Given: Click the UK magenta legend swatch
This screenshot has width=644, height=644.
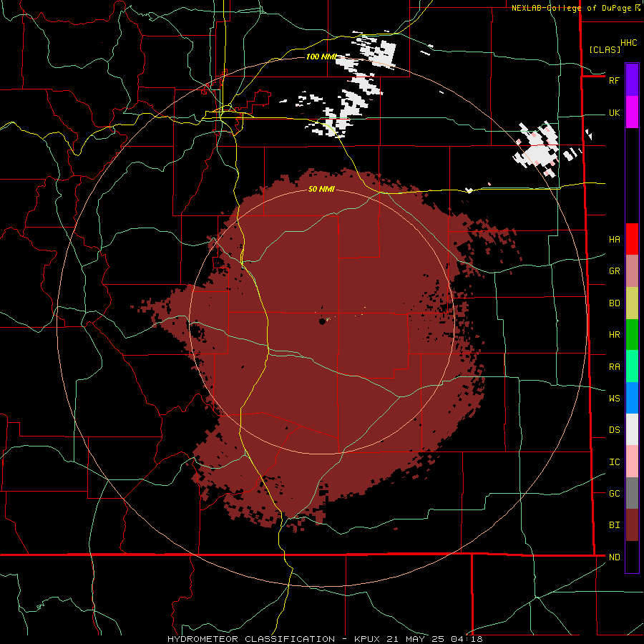Looking at the screenshot, I should (x=632, y=112).
